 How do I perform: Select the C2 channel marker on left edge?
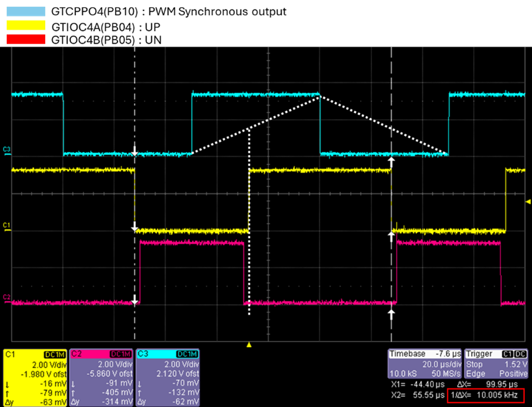pyautogui.click(x=7, y=298)
